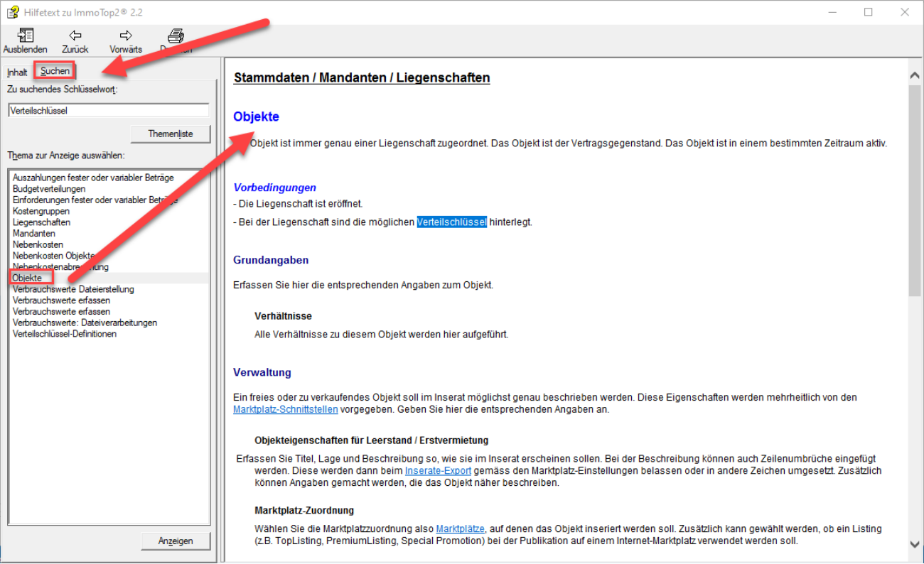
Task: Select topic Verbrauchswerte Dateierstellung
Action: (73, 289)
